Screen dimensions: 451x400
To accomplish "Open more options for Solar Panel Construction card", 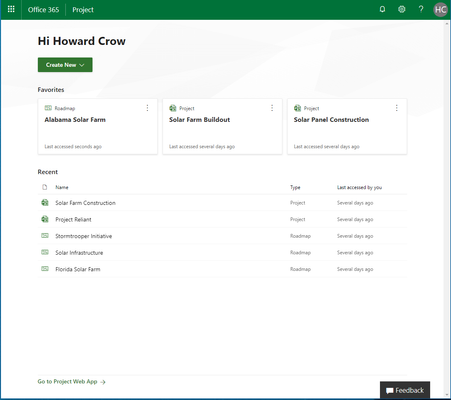I will pos(397,108).
